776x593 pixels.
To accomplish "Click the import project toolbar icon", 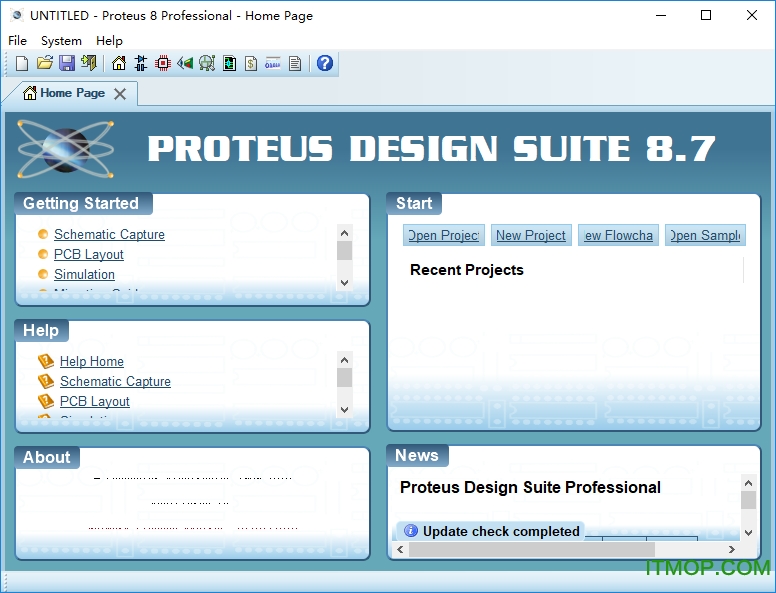I will tap(89, 63).
